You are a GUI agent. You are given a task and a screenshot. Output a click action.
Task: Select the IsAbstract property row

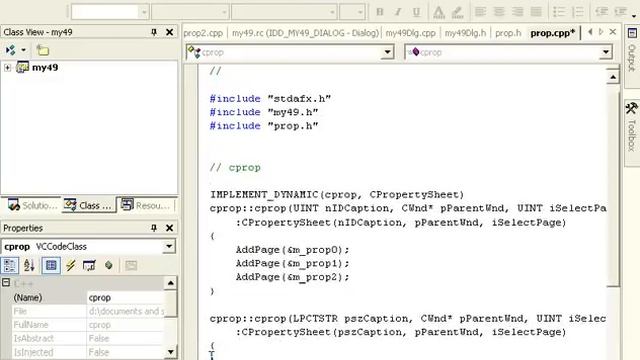pyautogui.click(x=88, y=338)
